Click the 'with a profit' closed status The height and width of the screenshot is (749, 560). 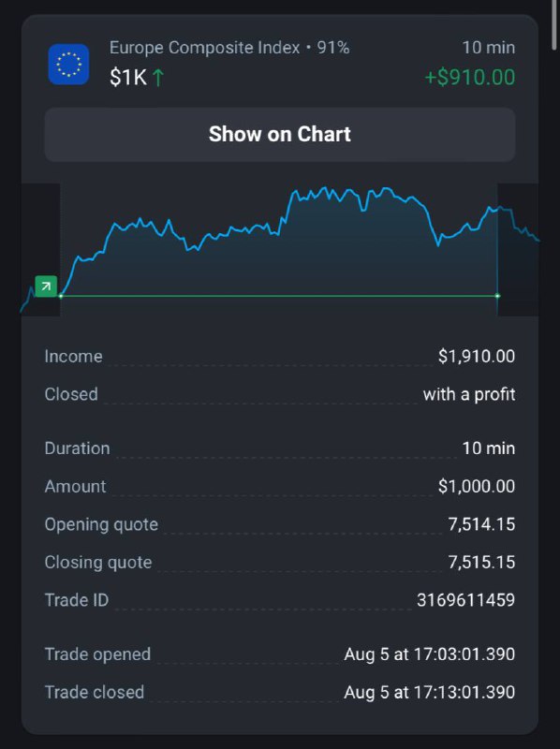[x=469, y=394]
